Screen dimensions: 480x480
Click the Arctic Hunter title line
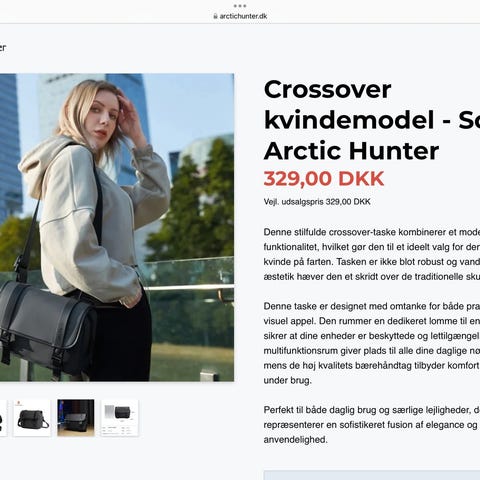point(351,151)
